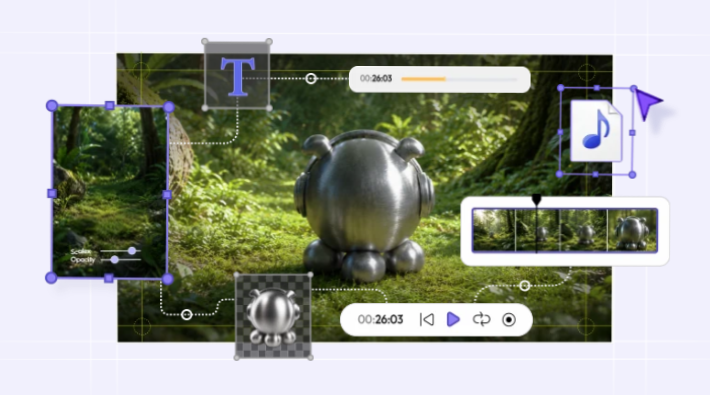
Task: Click the Scale label in the forest panel
Action: tap(81, 251)
